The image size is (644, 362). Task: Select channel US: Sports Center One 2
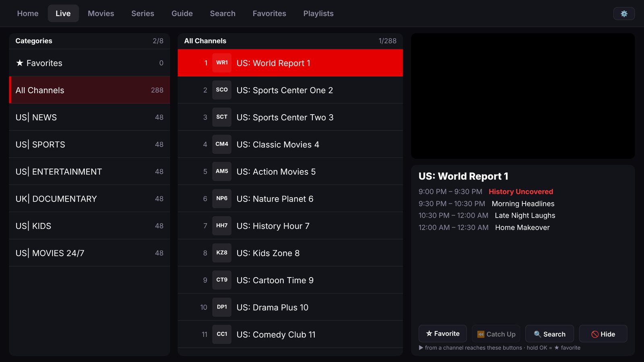(290, 90)
